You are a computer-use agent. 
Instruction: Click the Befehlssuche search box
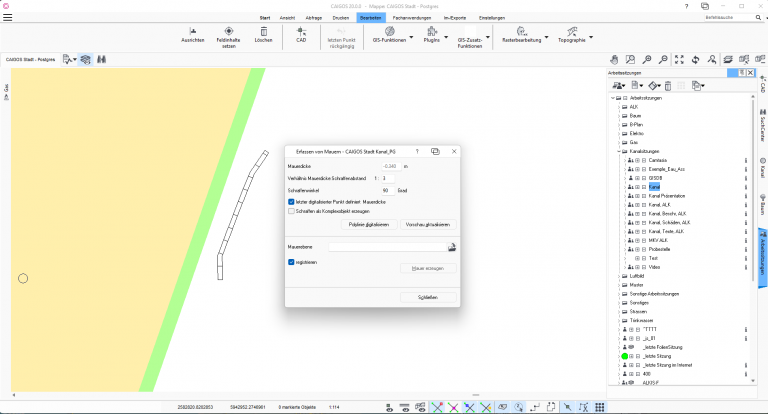coord(733,18)
